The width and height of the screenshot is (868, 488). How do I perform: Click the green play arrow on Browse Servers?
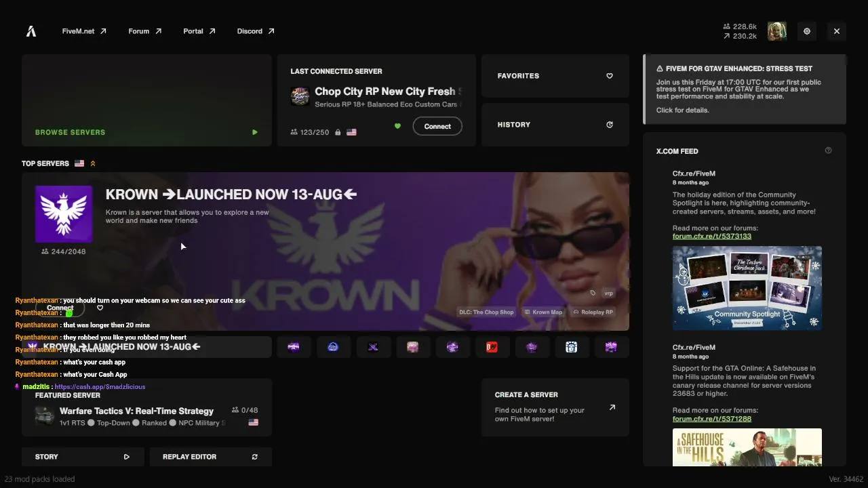point(255,132)
